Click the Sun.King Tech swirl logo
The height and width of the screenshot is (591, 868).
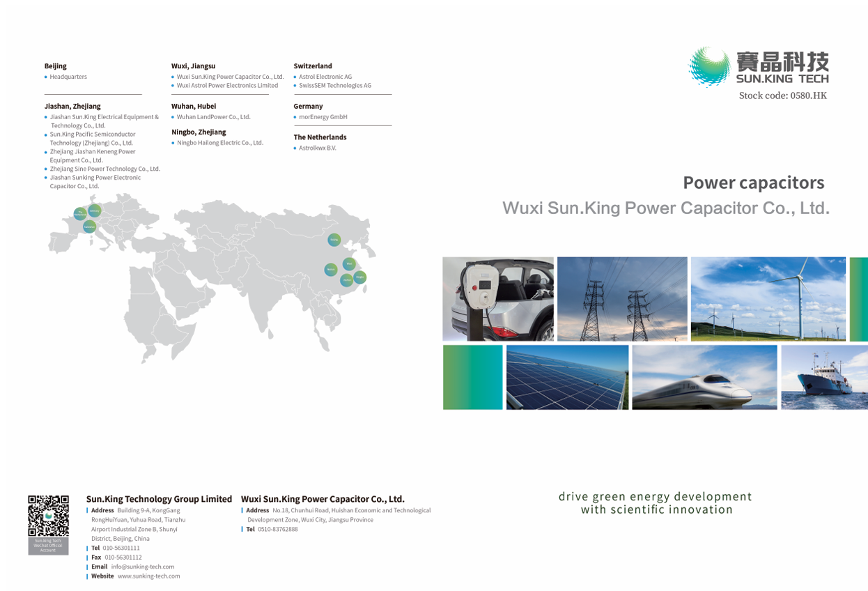(709, 66)
